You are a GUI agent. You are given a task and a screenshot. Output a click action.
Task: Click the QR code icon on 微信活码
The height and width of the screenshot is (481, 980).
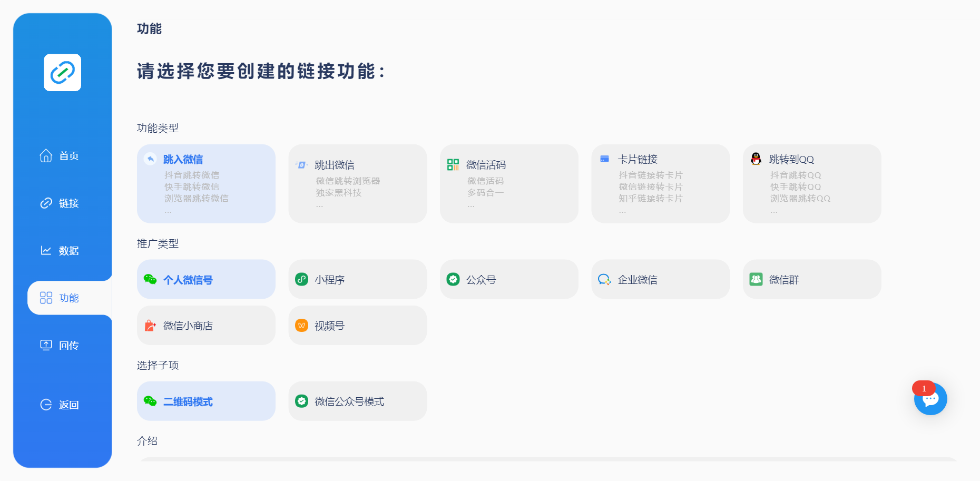(453, 165)
